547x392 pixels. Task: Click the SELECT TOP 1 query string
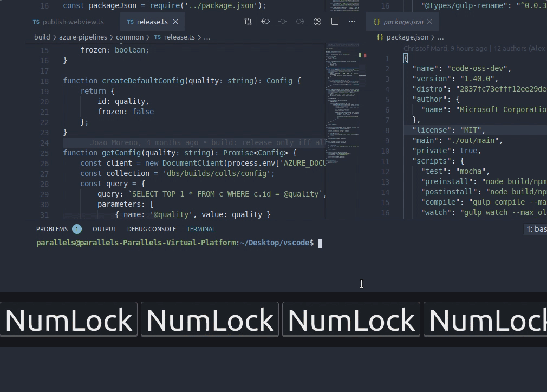tap(225, 194)
